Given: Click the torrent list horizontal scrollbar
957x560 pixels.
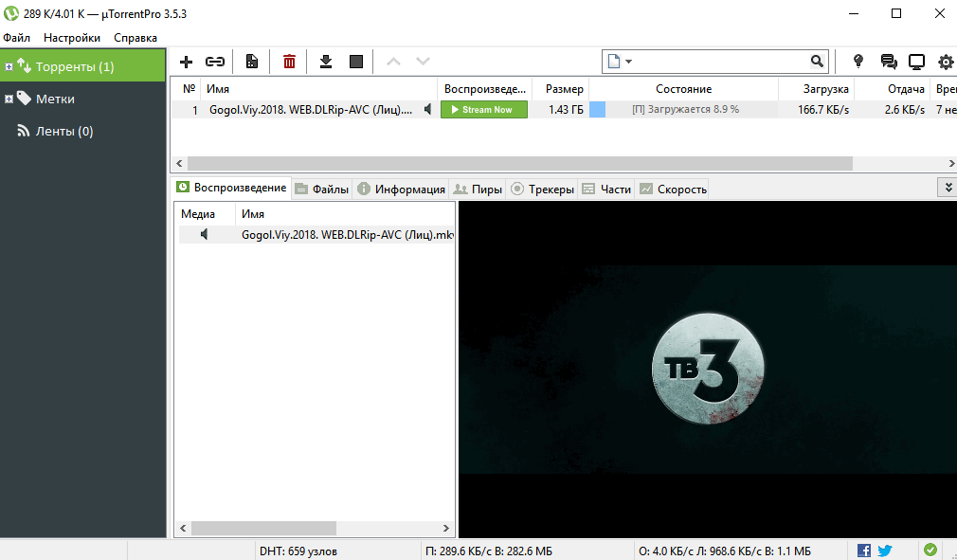Looking at the screenshot, I should pyautogui.click(x=520, y=164).
